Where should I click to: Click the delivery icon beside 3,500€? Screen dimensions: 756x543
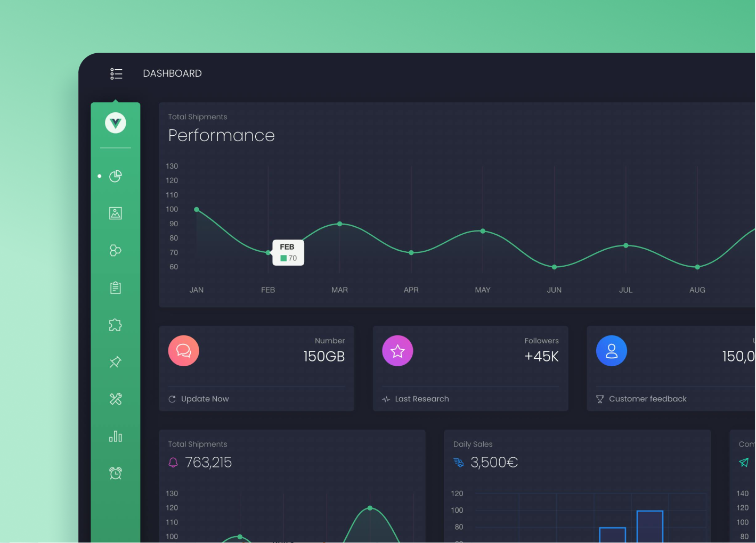(x=459, y=463)
